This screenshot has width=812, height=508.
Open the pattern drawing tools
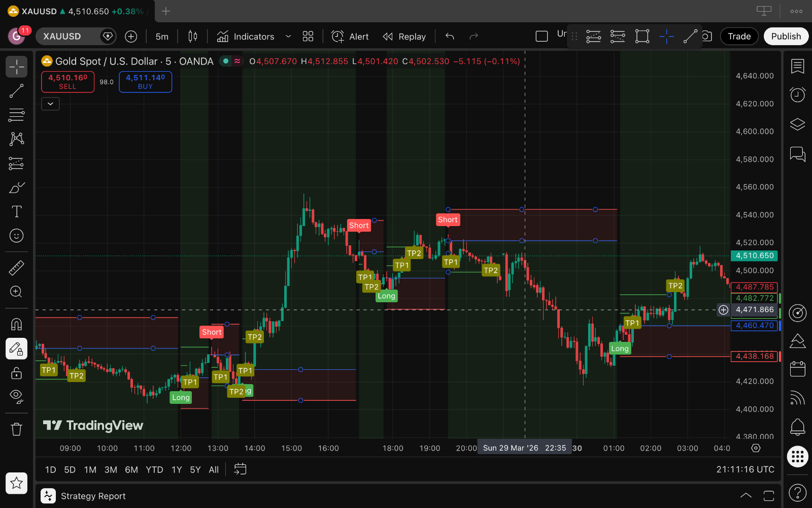point(16,139)
